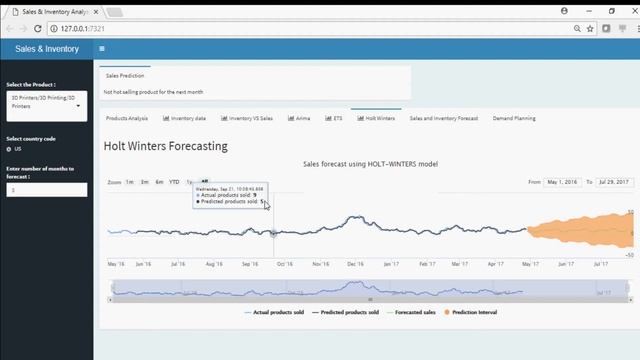The image size is (640, 360).
Task: View site information icon in address bar
Action: coord(54,29)
